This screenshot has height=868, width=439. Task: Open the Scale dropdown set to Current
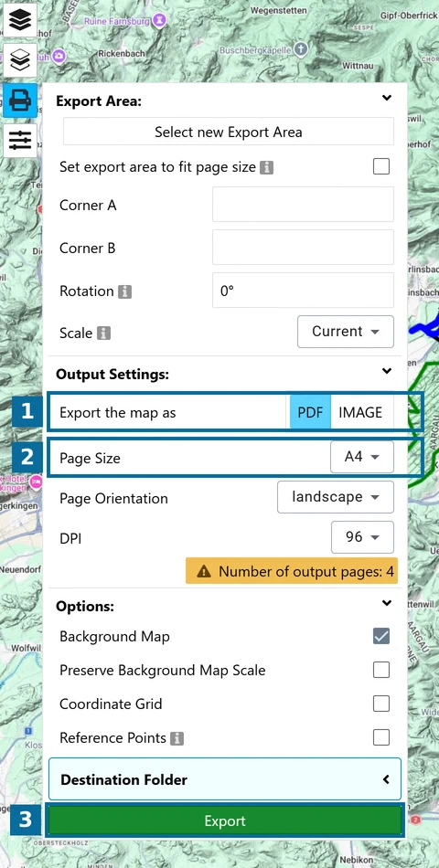(x=346, y=332)
